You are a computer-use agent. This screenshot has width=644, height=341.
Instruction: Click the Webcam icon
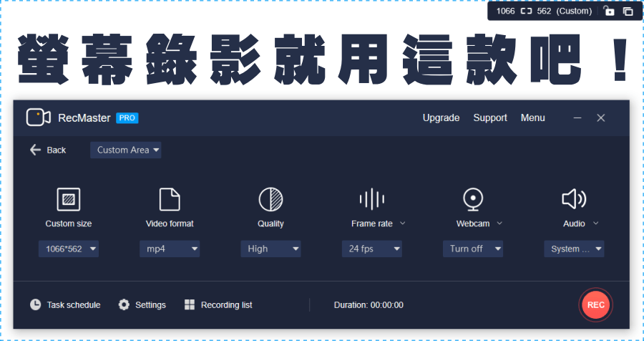point(473,199)
